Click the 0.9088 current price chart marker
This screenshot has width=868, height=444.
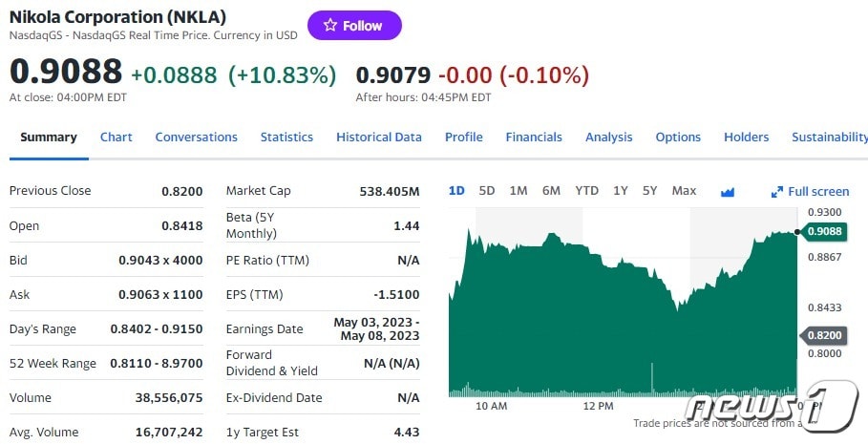[x=824, y=231]
